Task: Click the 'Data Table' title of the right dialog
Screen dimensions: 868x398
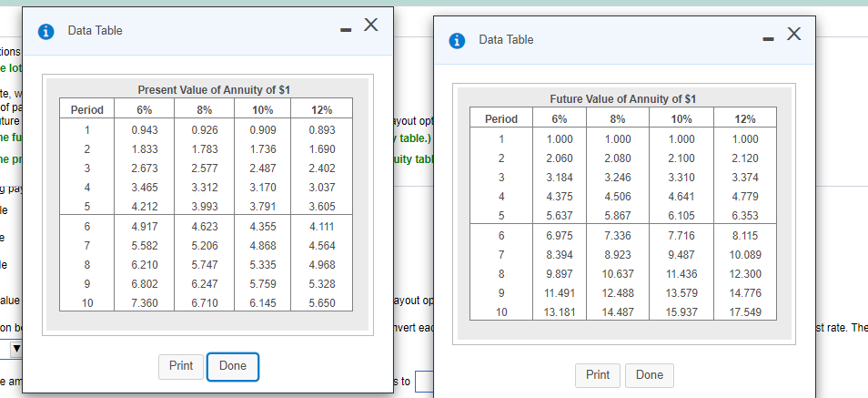Action: tap(506, 40)
